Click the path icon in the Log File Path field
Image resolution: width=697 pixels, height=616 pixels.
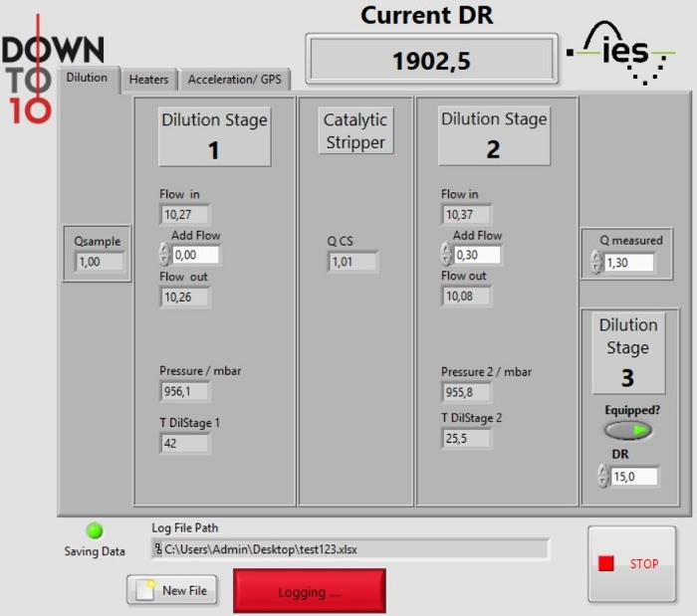click(157, 549)
